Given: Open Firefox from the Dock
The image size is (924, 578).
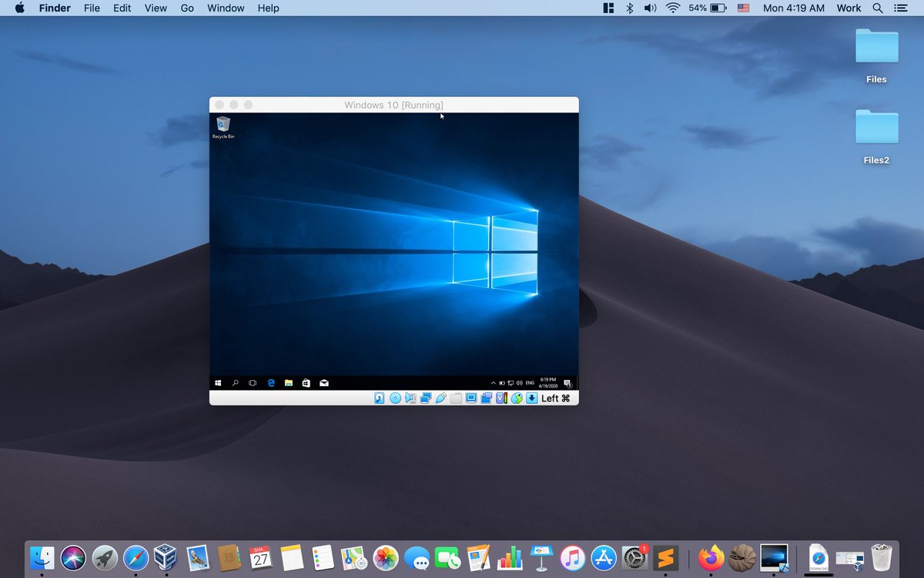Looking at the screenshot, I should pos(711,557).
